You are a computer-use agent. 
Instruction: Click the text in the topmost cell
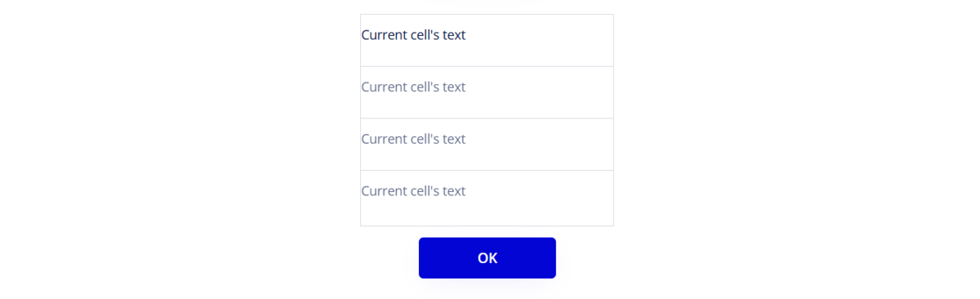click(x=413, y=35)
